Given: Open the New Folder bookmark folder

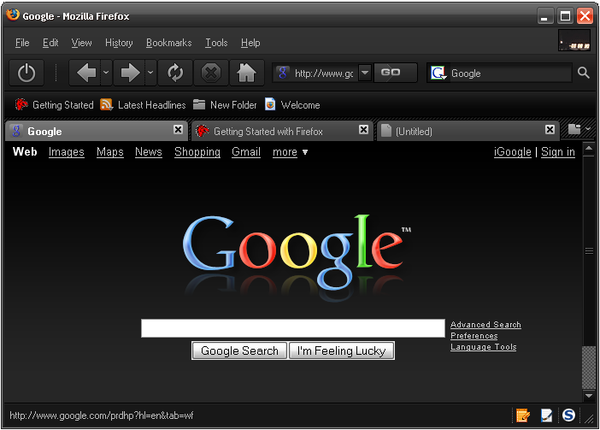Looking at the screenshot, I should point(225,105).
